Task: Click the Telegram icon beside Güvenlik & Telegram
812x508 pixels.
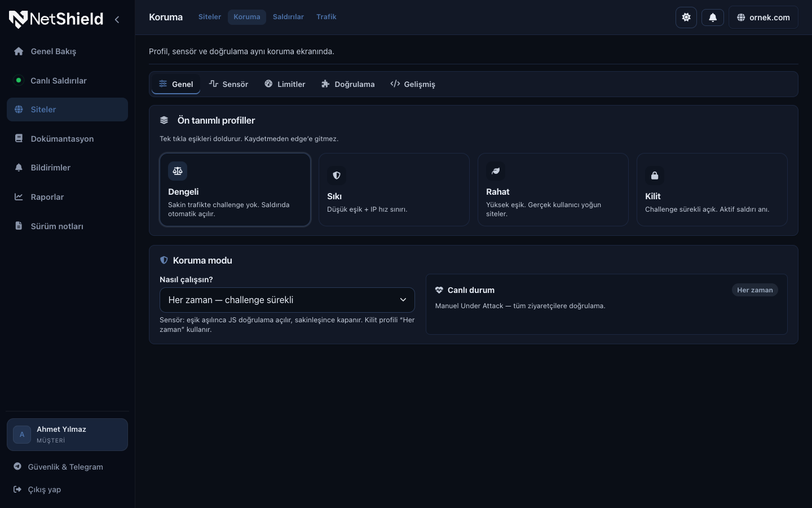Action: tap(17, 466)
